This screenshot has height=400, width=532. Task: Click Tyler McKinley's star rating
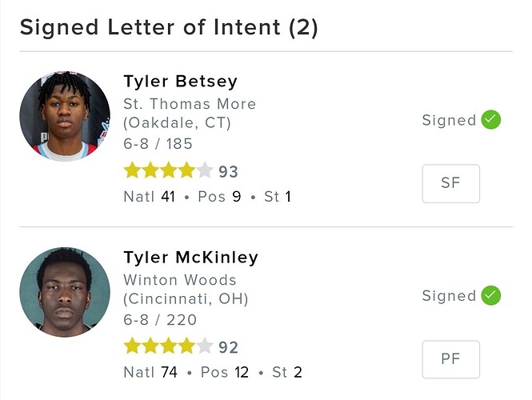coord(168,347)
